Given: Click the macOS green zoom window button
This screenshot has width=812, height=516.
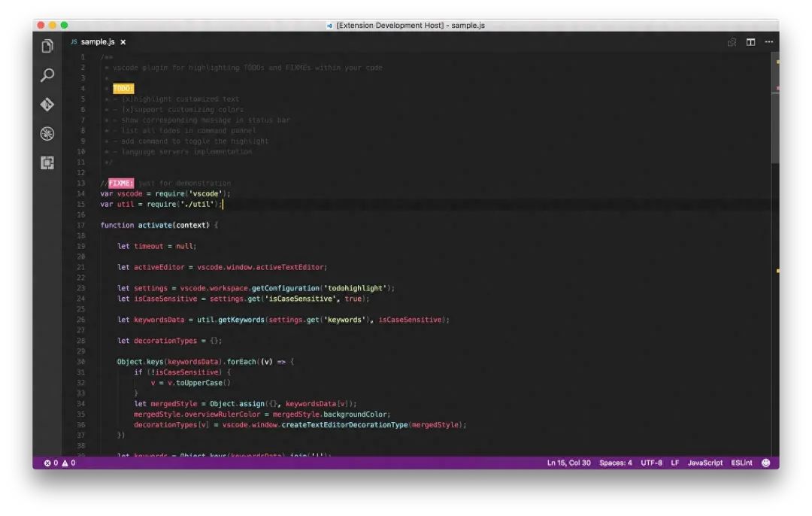Looking at the screenshot, I should [x=64, y=25].
